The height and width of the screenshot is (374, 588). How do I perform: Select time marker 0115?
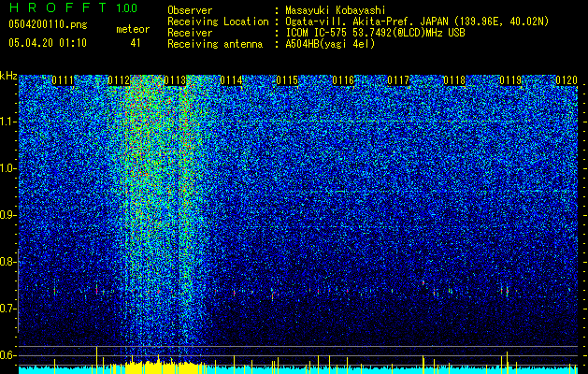pyautogui.click(x=287, y=80)
